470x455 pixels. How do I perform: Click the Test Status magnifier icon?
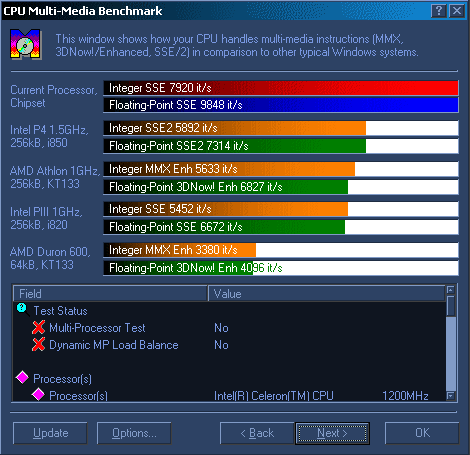(x=23, y=310)
